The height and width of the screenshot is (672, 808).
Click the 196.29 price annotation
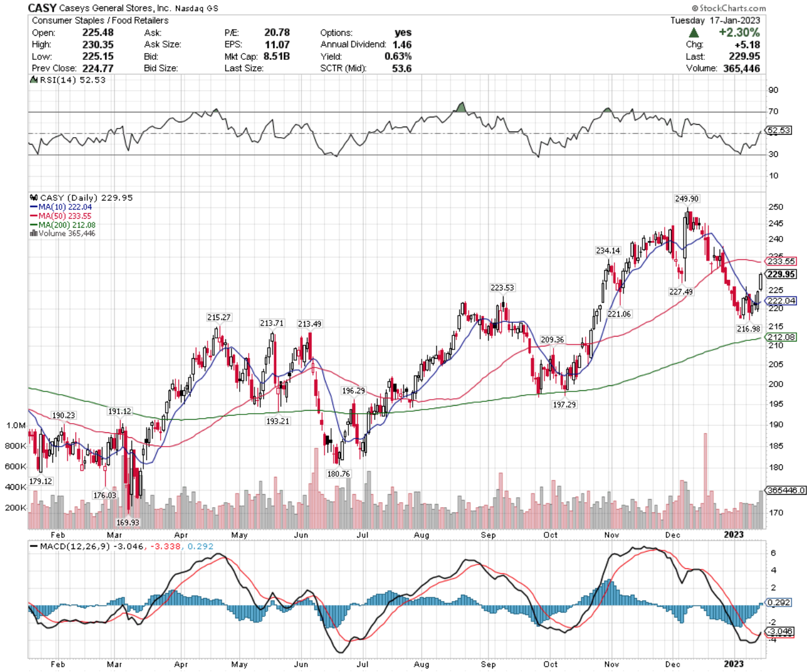[x=353, y=391]
